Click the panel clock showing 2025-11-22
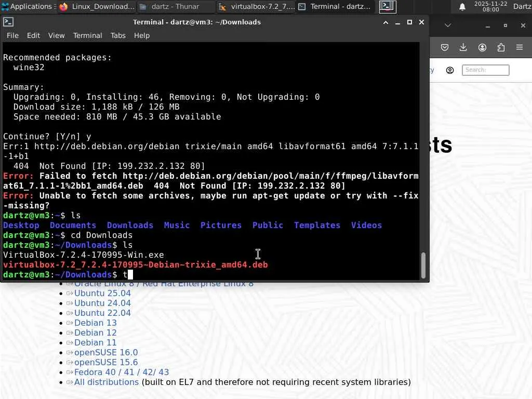Viewport: 532px width, 399px height. tap(490, 6)
